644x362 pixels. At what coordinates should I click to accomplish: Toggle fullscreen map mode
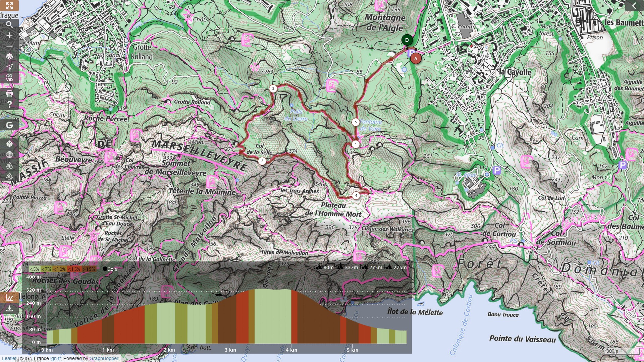9,6
